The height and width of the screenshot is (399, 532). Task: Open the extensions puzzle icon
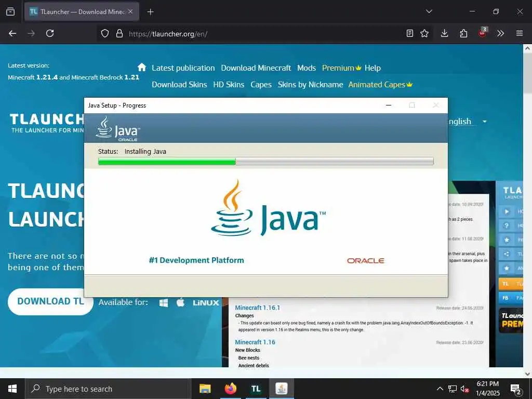(463, 33)
